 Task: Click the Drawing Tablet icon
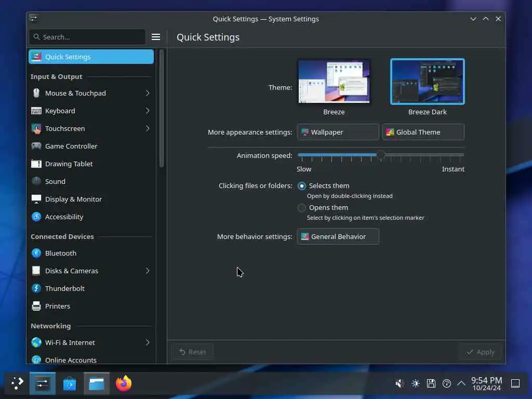[36, 164]
